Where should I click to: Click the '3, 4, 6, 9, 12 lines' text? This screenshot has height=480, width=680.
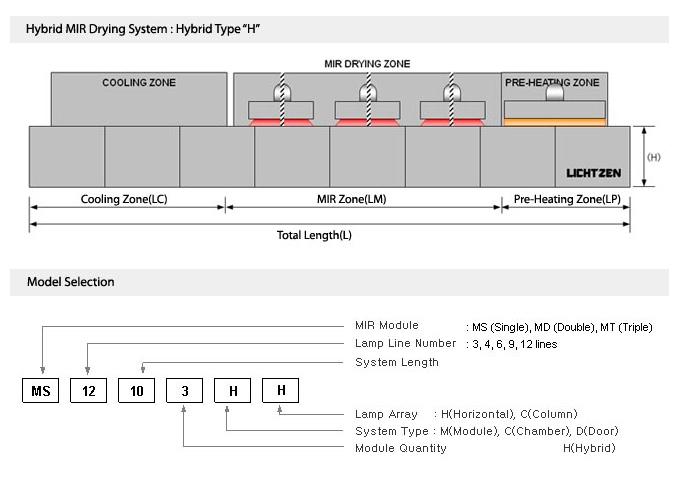[515, 344]
